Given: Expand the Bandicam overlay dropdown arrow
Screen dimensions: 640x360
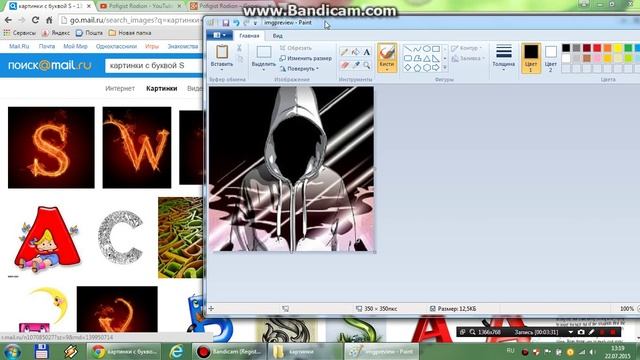Looking at the screenshot, I should [x=570, y=332].
